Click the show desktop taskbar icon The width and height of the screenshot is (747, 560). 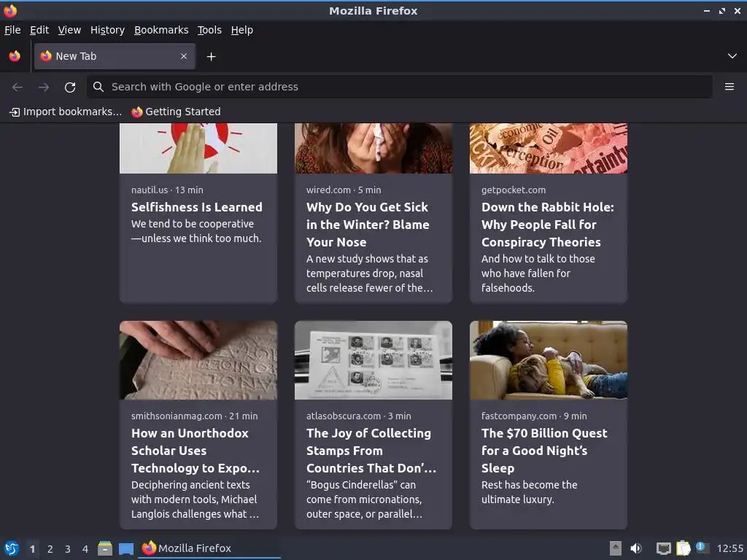[x=125, y=549]
